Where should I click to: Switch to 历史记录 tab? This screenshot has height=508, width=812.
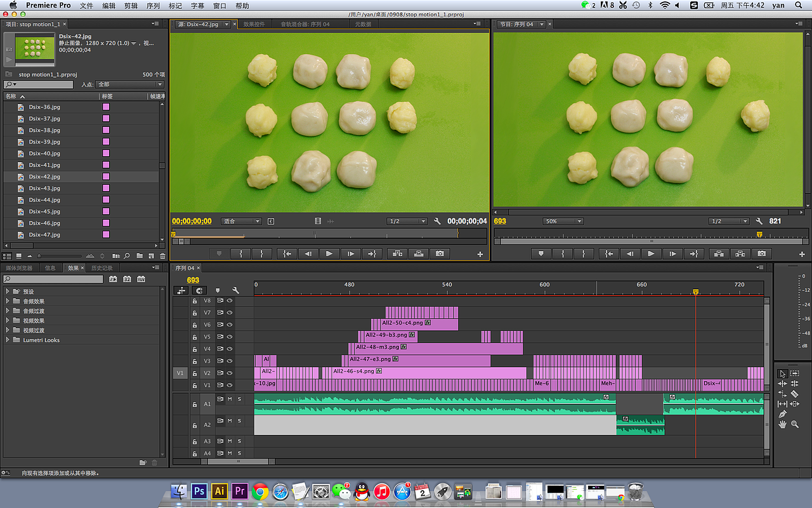click(101, 268)
